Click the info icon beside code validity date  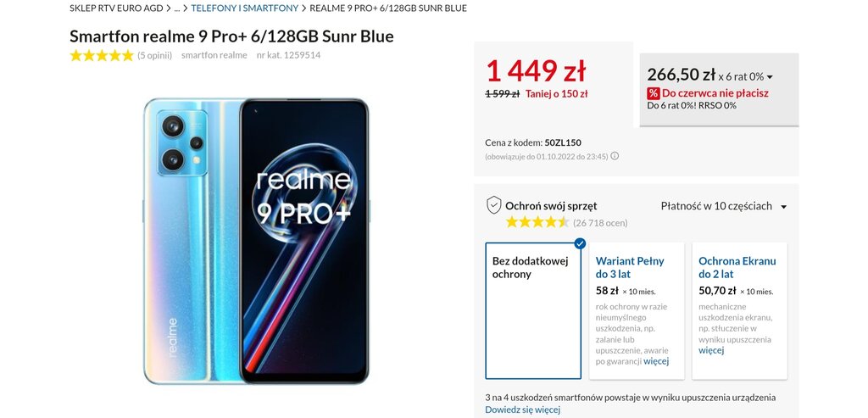pos(615,156)
